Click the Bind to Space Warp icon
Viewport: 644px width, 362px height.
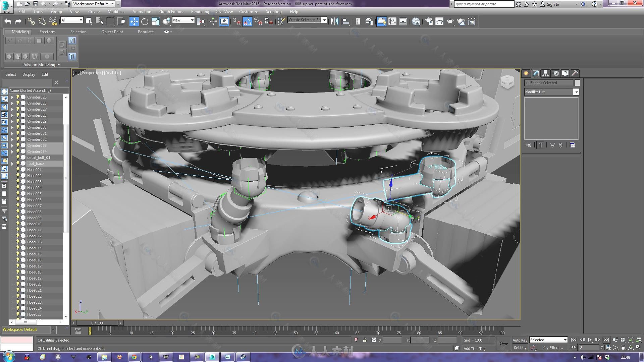point(53,21)
